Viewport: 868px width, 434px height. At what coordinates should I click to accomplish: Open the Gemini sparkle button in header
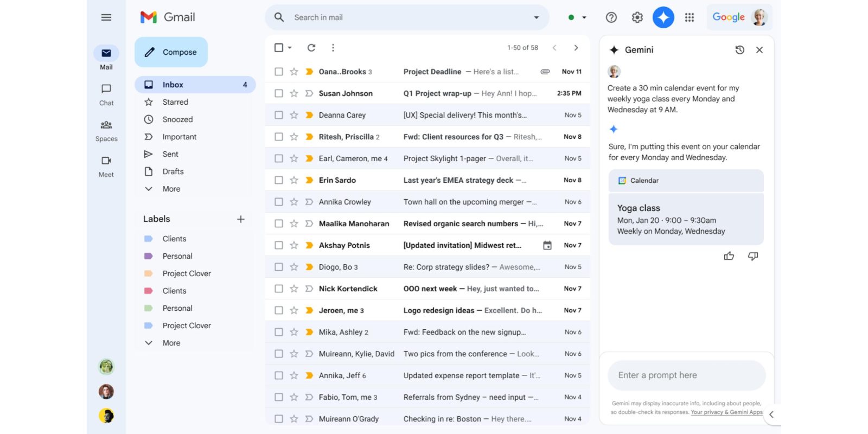tap(663, 17)
